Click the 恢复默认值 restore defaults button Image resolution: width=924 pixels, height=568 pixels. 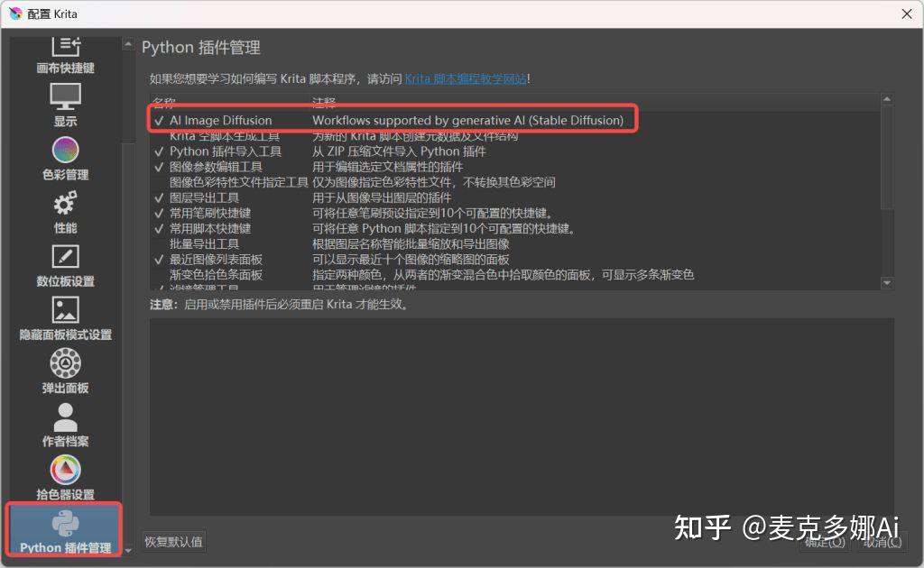pyautogui.click(x=174, y=542)
